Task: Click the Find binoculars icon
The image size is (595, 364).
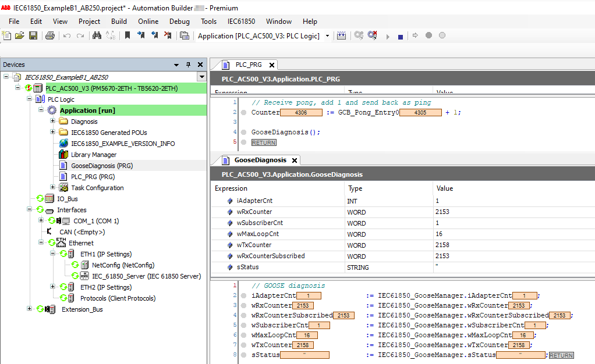Action: click(97, 36)
